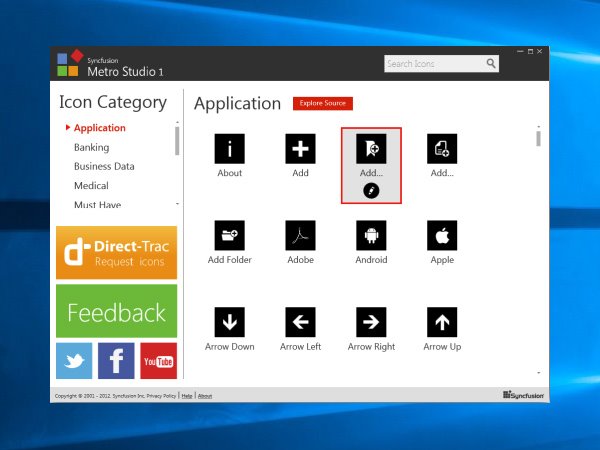Open the YouTube tile
The height and width of the screenshot is (450, 600).
pos(158,361)
